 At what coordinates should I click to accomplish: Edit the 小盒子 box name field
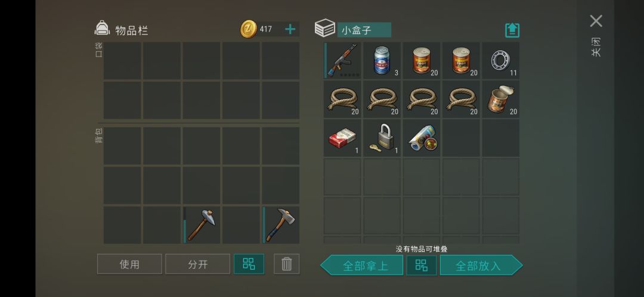click(x=364, y=30)
